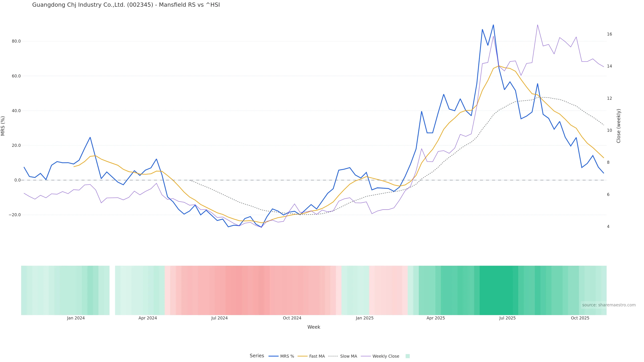Viewport: 644px width, 362px height.
Task: Click the 'Series' legend title
Action: coord(257,356)
